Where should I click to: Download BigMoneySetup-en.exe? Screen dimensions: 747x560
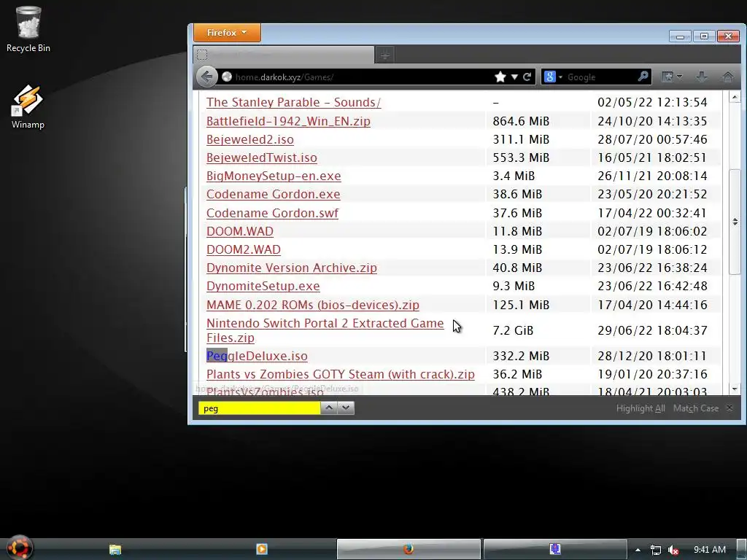pos(274,176)
